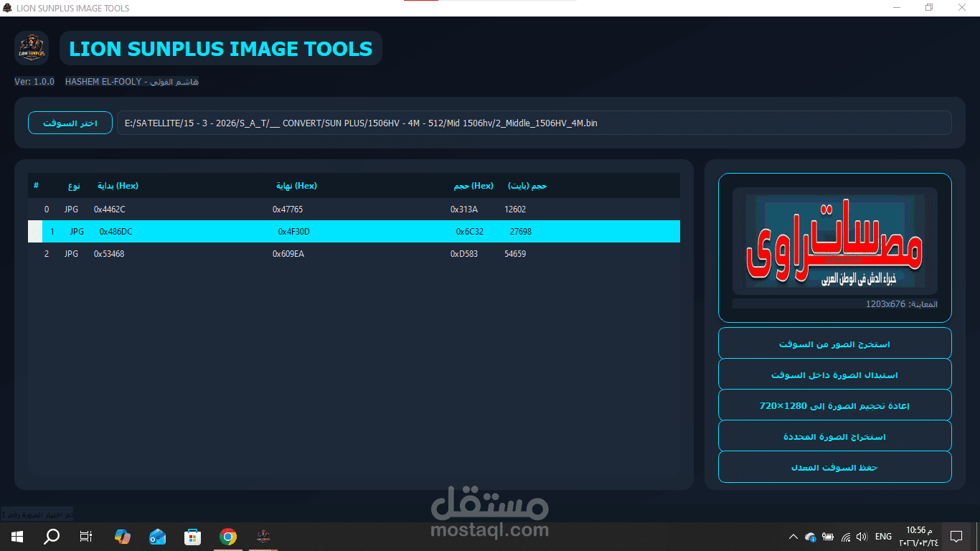Click size cell 0x313A
Screen dimensions: 980x551
pos(464,209)
